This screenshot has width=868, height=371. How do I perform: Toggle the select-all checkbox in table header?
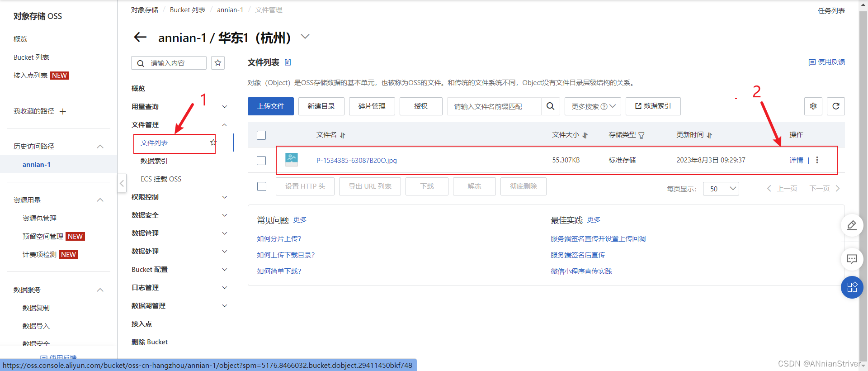(x=261, y=135)
